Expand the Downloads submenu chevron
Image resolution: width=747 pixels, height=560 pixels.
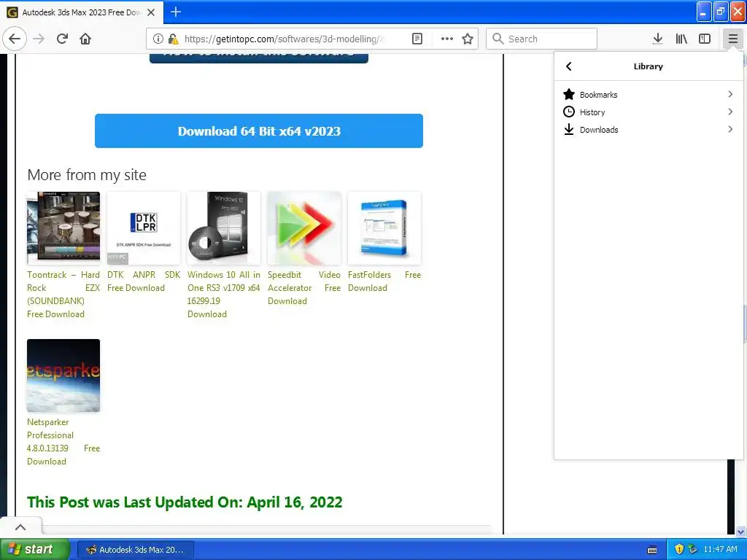coord(730,130)
